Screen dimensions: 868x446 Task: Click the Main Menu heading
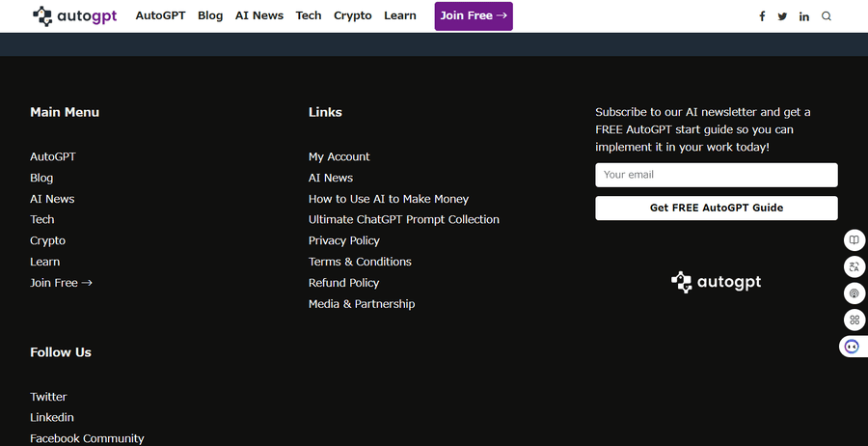(x=65, y=112)
